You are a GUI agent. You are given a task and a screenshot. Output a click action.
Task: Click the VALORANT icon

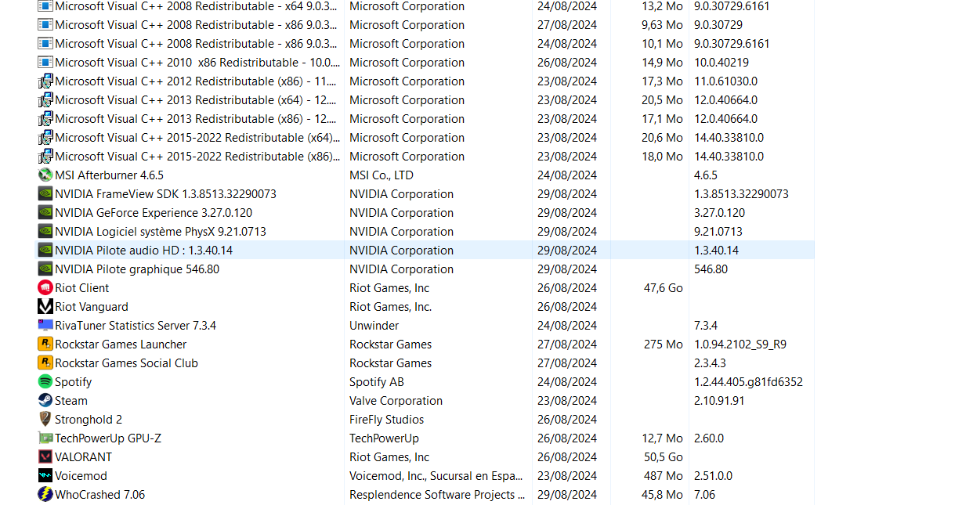(45, 457)
